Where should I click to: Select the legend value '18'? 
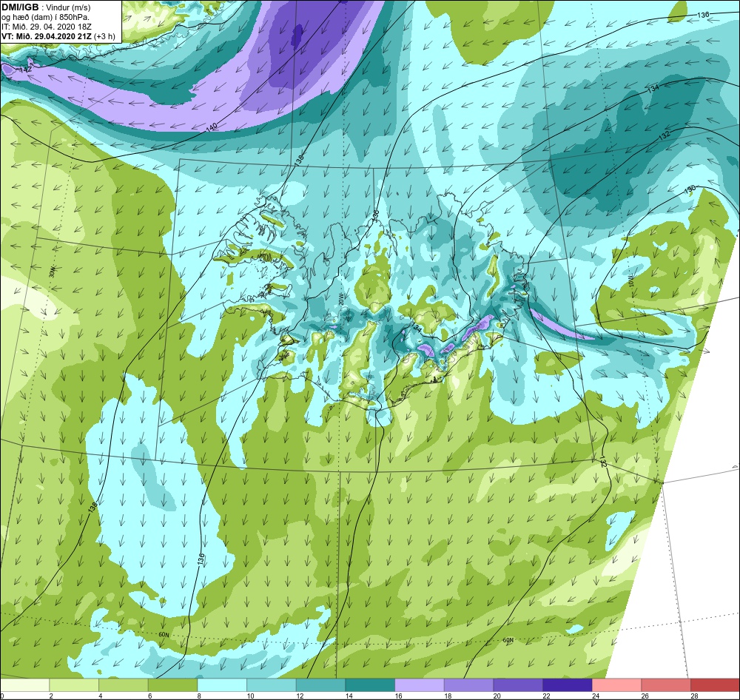point(448,696)
